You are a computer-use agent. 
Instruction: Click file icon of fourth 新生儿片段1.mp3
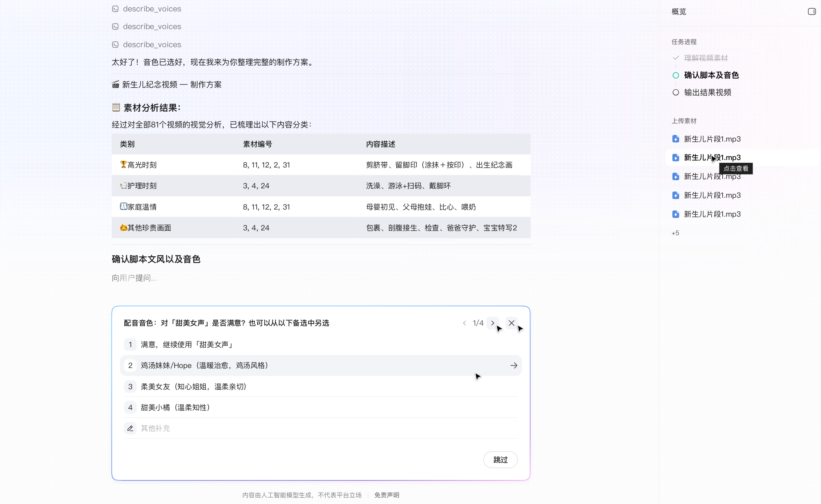[x=676, y=195]
